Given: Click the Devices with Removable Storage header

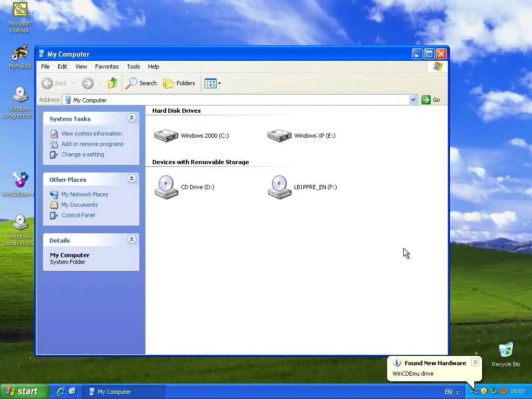Looking at the screenshot, I should coord(201,162).
